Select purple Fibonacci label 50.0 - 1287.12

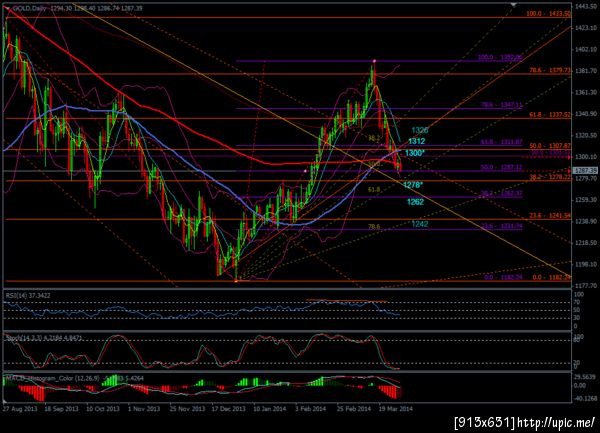502,168
